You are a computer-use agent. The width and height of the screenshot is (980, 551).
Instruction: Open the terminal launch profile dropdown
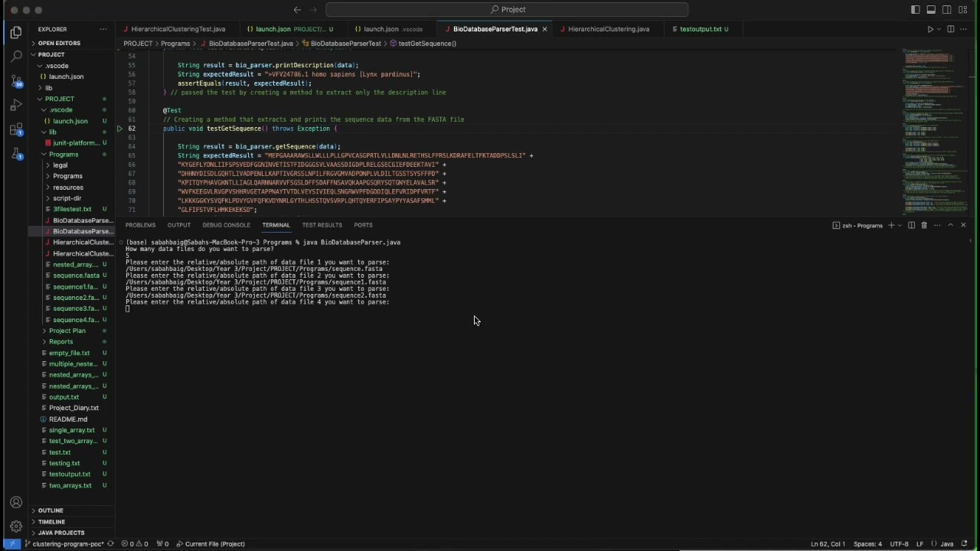(900, 225)
